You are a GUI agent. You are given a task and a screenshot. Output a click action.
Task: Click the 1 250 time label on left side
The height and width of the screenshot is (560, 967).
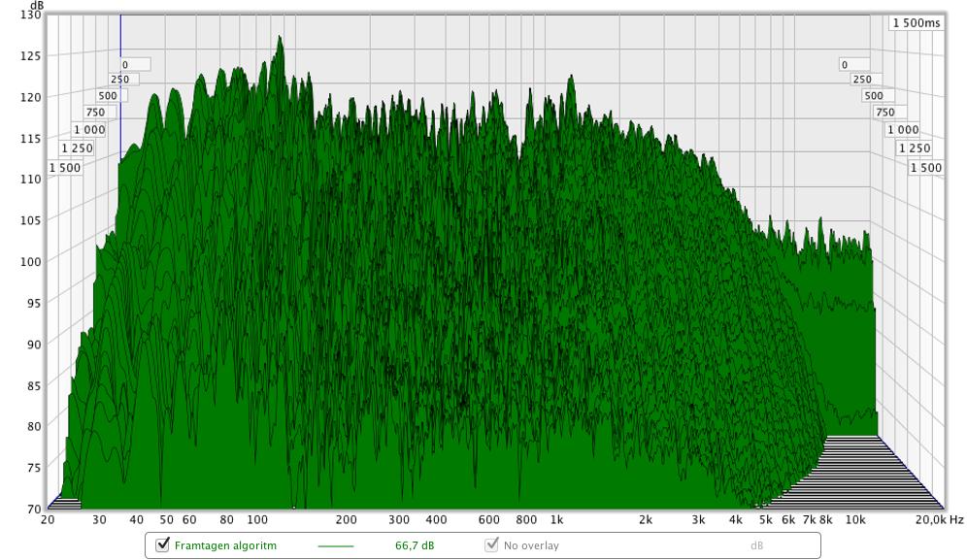point(77,148)
